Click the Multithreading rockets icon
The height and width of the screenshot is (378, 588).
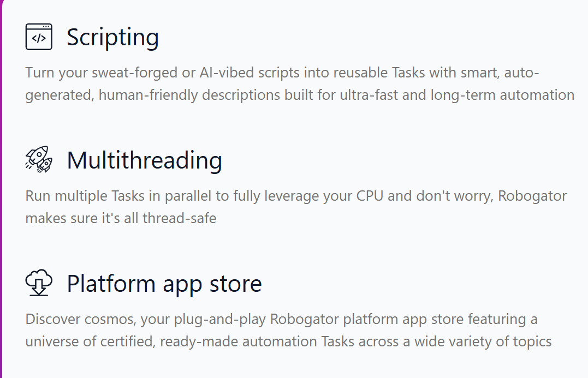tap(39, 160)
